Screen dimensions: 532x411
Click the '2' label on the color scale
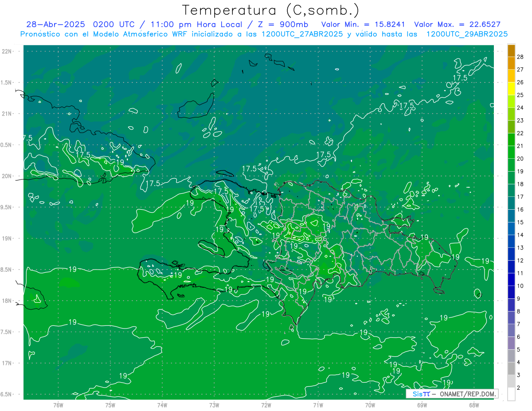pos(519,388)
